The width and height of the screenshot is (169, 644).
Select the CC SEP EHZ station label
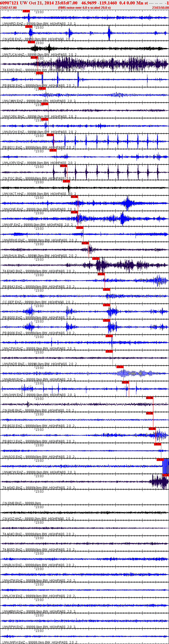point(38,302)
